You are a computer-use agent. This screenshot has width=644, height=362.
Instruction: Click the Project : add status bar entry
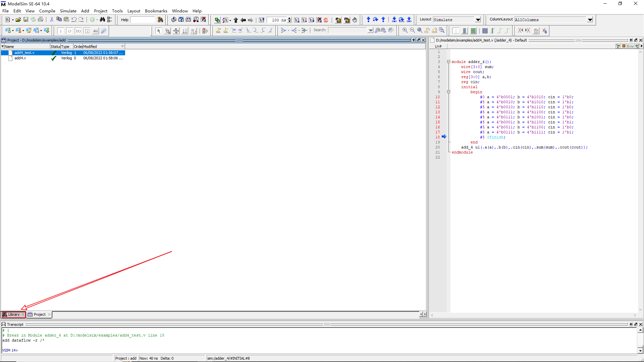coord(126,358)
